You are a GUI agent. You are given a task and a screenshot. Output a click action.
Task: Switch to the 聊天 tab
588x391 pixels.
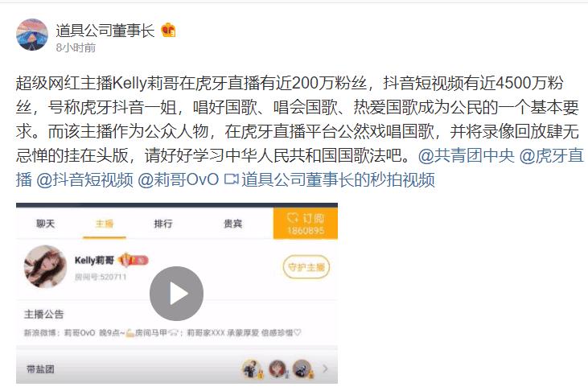[x=45, y=224]
